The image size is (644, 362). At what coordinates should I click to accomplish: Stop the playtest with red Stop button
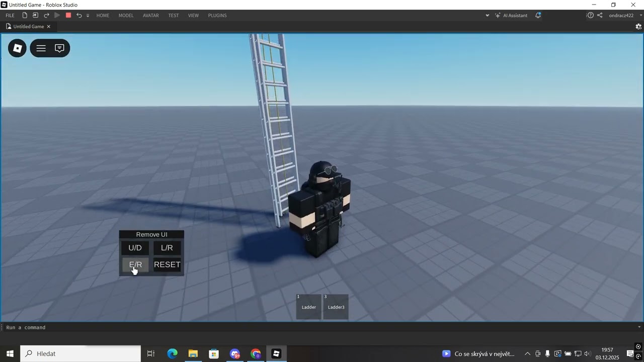[68, 16]
